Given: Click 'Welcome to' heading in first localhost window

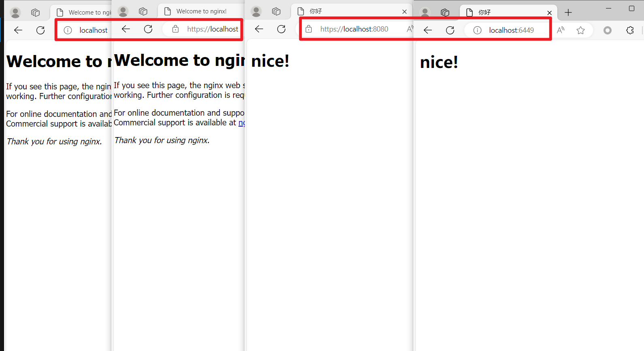Looking at the screenshot, I should 59,61.
